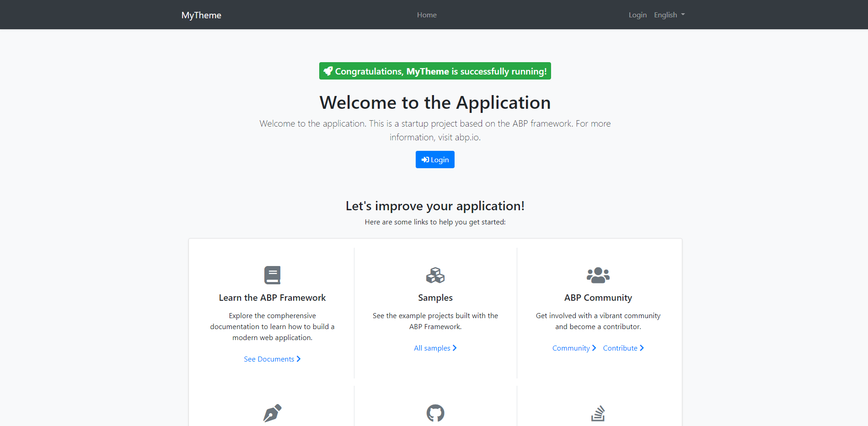Click the green Congratulations success banner
The height and width of the screenshot is (426, 868).
pyautogui.click(x=435, y=71)
